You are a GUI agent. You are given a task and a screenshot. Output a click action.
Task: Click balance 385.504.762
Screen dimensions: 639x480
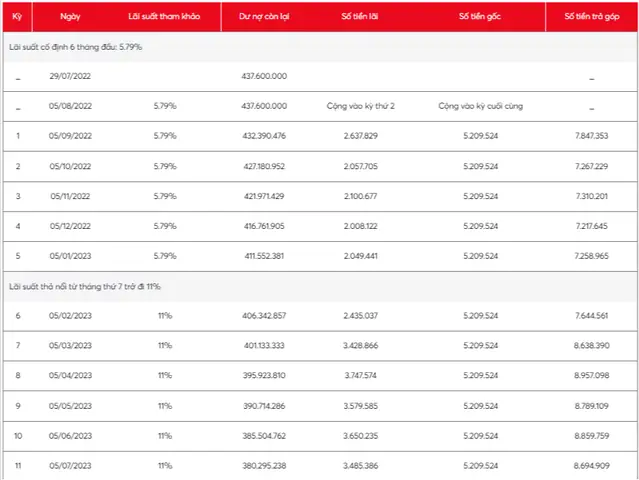[264, 436]
